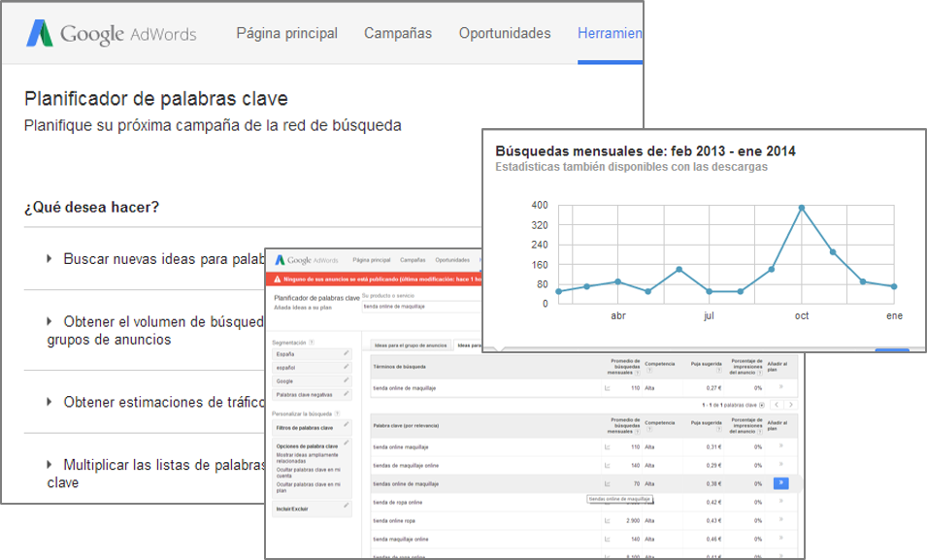927x560 pixels.
Task: Click 'Ocultar palabras clave en mi plan' option
Action: (x=308, y=487)
